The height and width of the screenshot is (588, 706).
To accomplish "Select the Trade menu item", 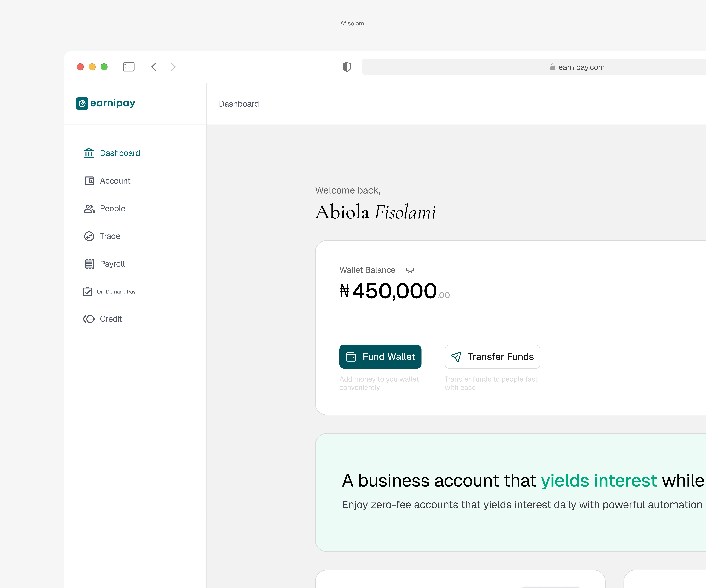I will pos(110,236).
